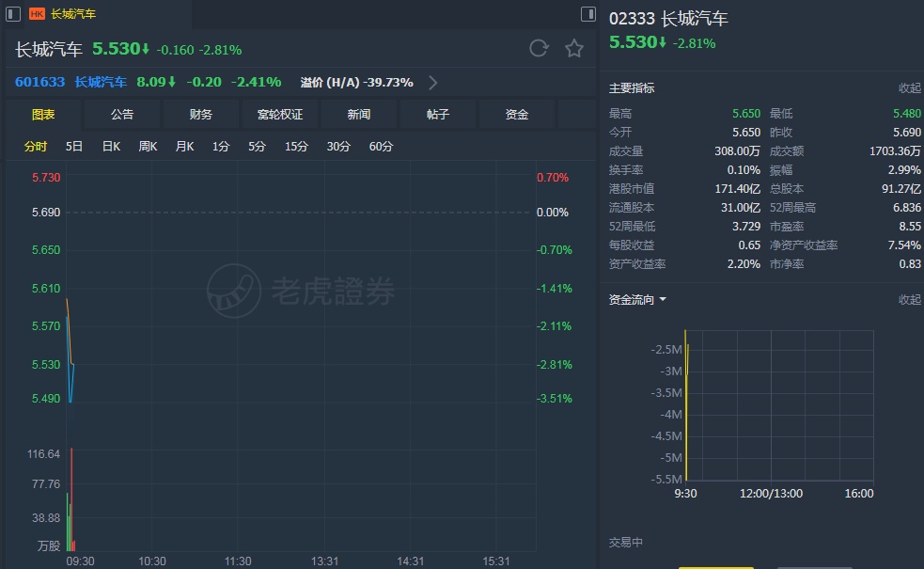Click the 换手率 value 0.10%

(x=744, y=170)
